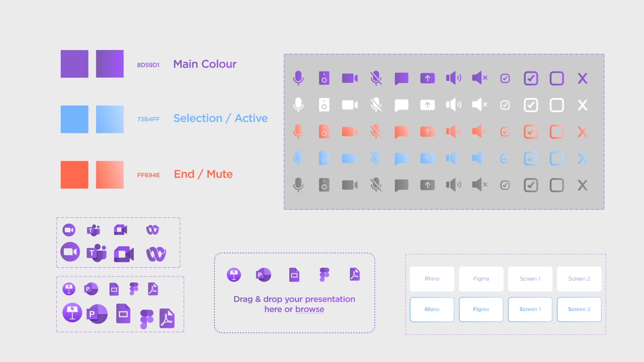
Task: Click the browse link
Action: click(310, 309)
